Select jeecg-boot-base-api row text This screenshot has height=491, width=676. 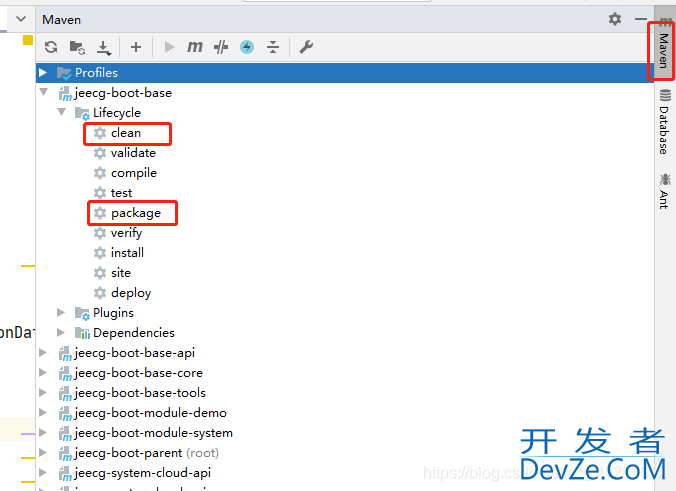point(135,353)
